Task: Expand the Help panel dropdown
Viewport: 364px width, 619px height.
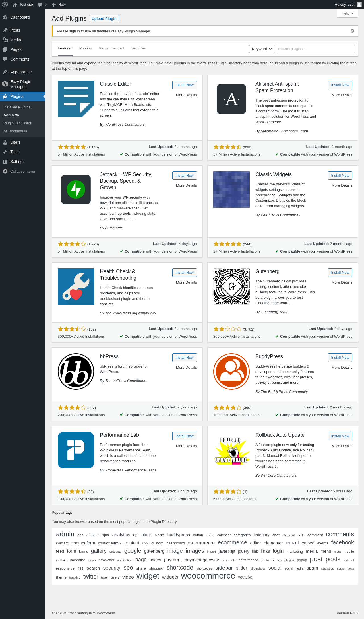Action: (348, 13)
